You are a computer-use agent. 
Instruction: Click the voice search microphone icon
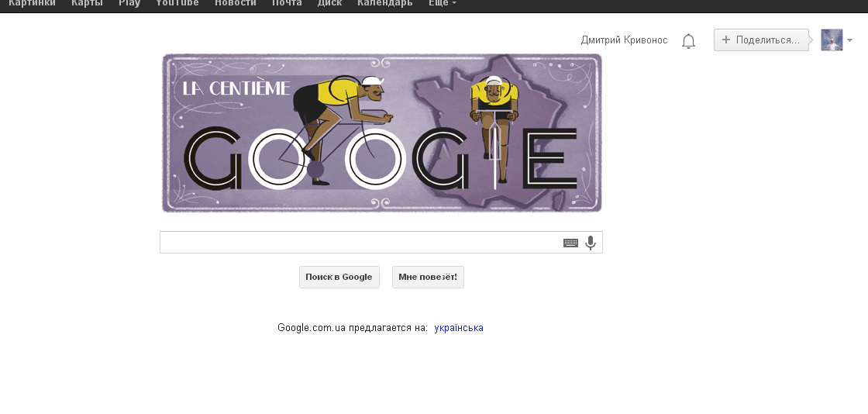591,243
